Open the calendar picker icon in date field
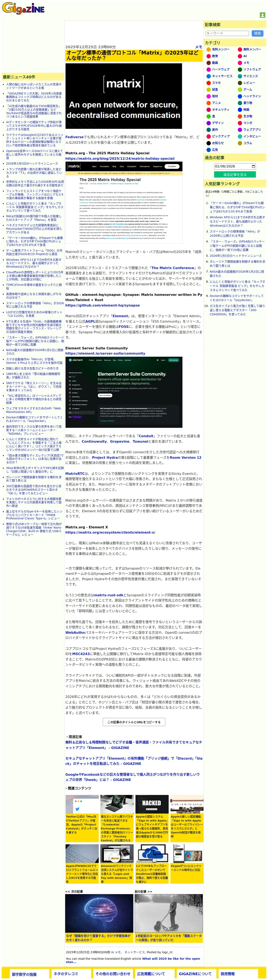 pyautogui.click(x=253, y=166)
